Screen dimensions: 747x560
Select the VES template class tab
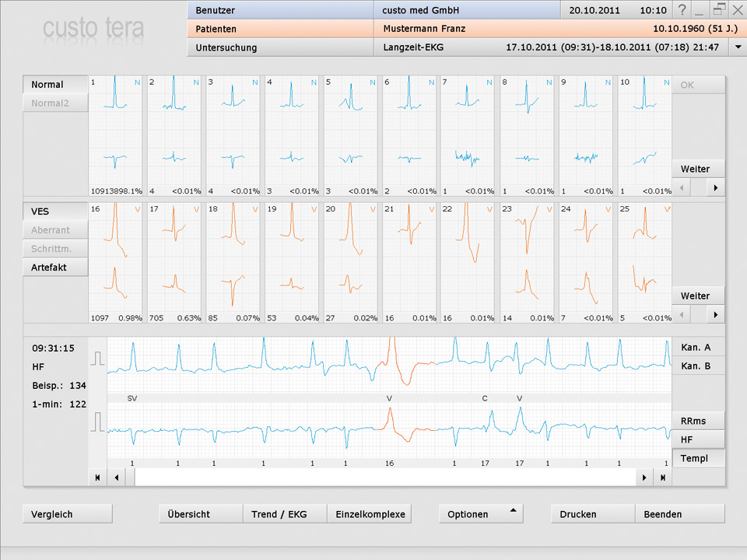click(x=55, y=212)
